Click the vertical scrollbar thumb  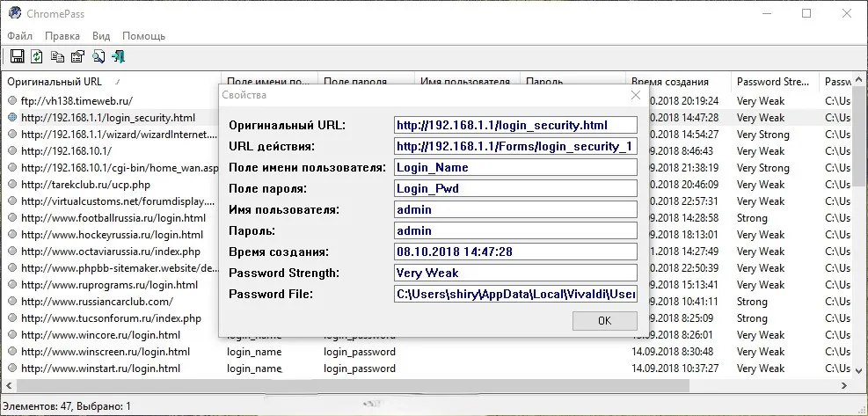point(859,135)
